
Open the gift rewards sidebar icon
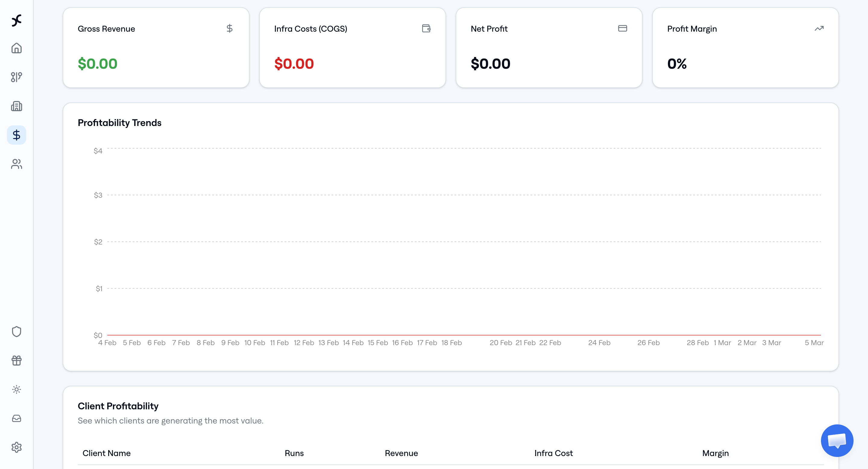pos(16,360)
